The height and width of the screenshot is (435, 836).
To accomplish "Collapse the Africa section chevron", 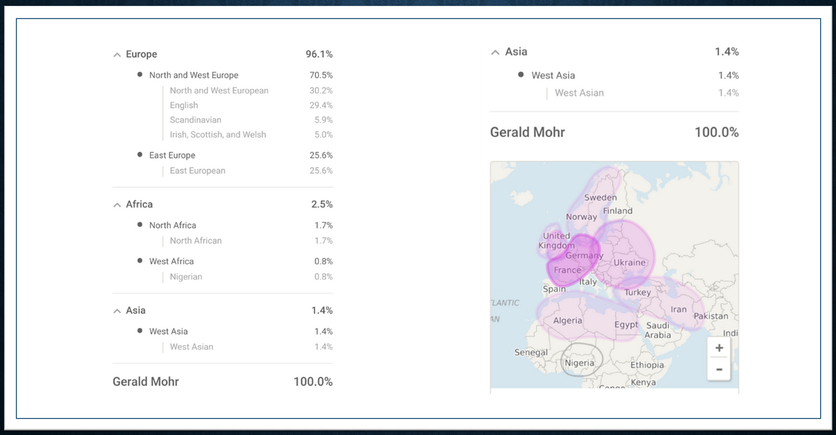I will tap(117, 205).
